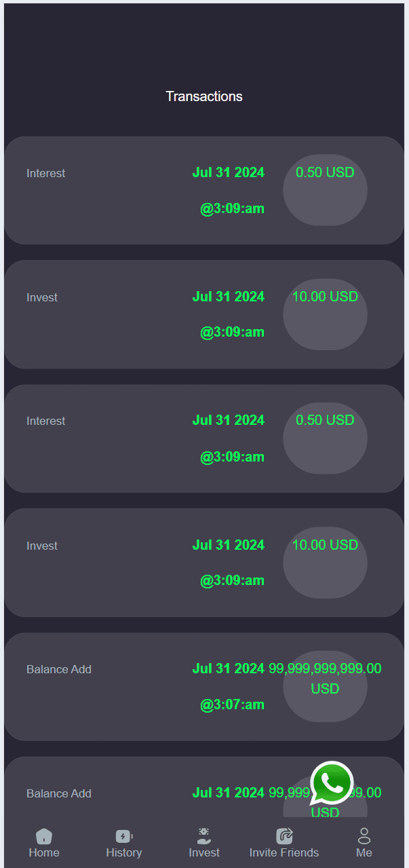Tap the second 10.00 USD amount bubble
This screenshot has height=868, width=409.
coord(325,563)
